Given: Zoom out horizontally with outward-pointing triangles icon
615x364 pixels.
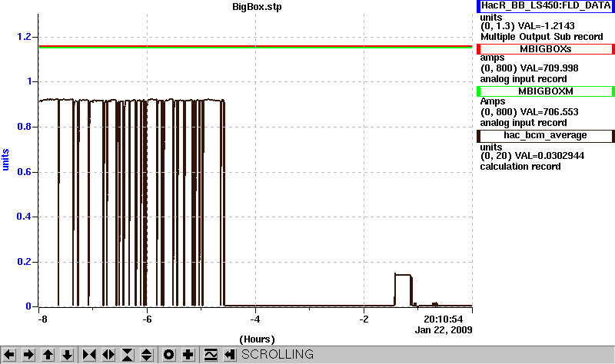Looking at the screenshot, I should coord(108,355).
